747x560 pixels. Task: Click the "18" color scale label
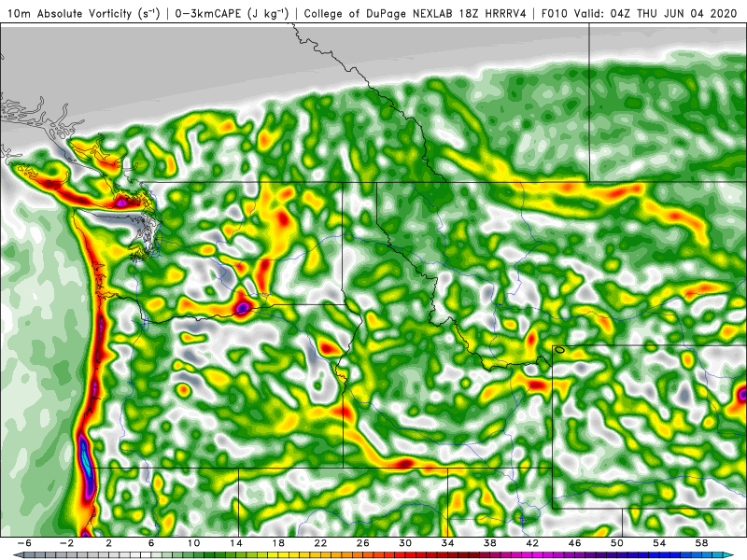click(x=278, y=543)
